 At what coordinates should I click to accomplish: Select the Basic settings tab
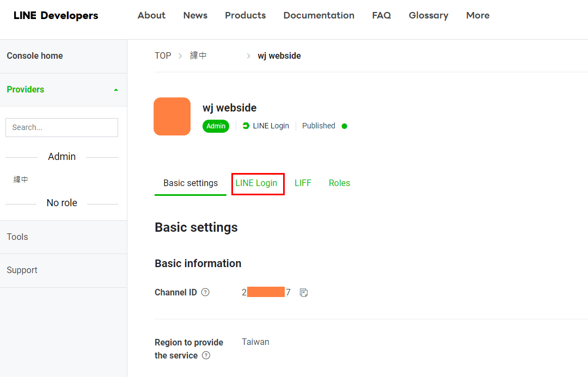click(x=191, y=183)
